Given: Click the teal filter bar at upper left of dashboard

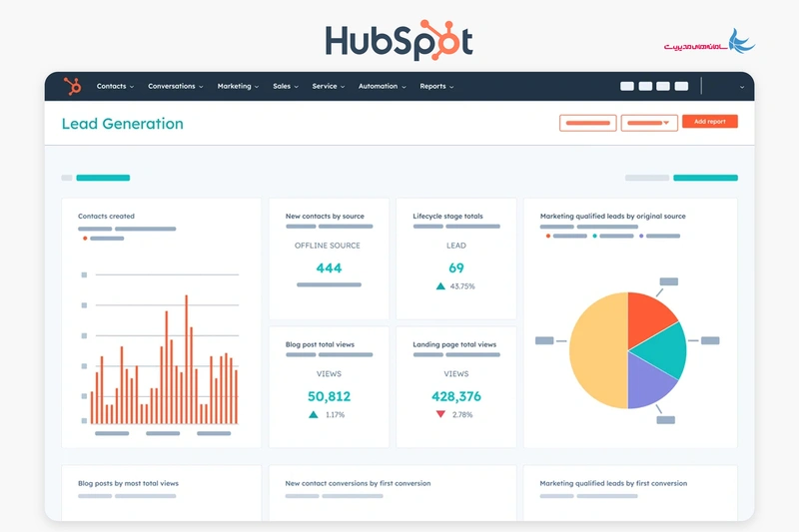Looking at the screenshot, I should 103,178.
